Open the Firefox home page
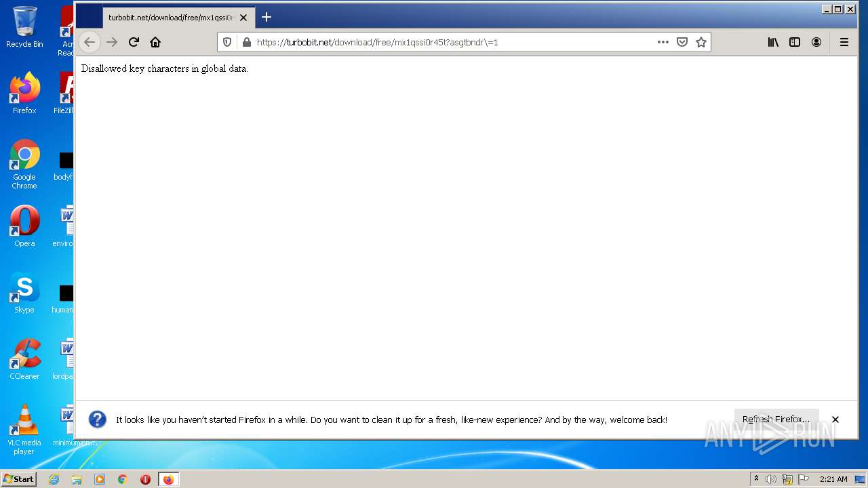Image resolution: width=868 pixels, height=488 pixels. click(x=155, y=42)
